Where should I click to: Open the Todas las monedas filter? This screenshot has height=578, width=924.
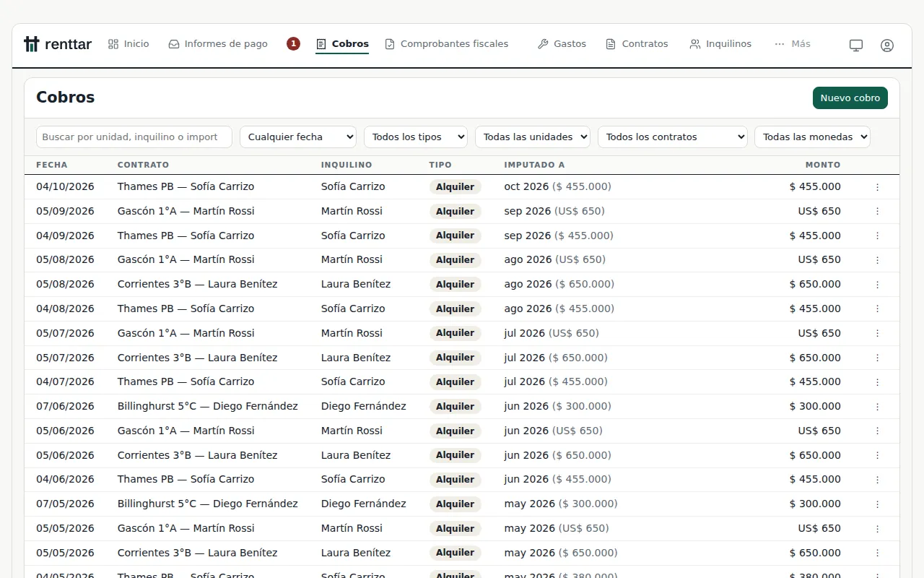point(812,137)
